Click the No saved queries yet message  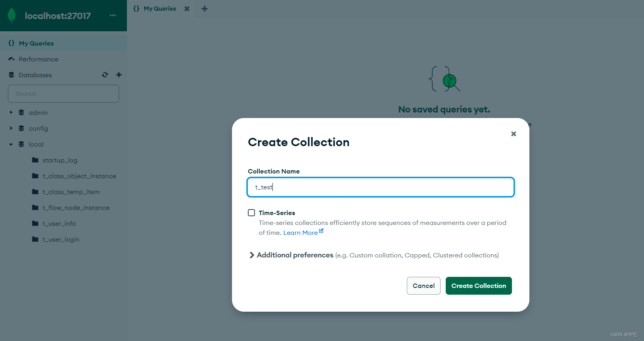click(x=444, y=109)
